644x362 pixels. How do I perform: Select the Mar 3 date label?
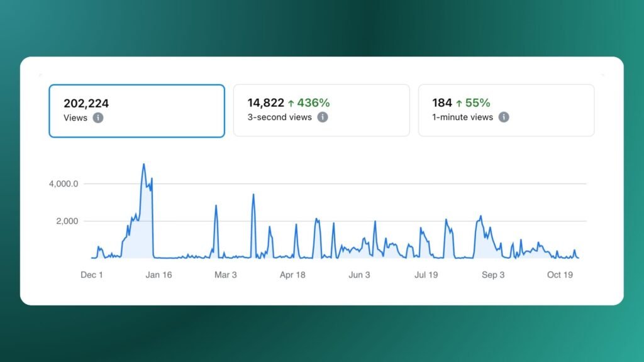[226, 275]
